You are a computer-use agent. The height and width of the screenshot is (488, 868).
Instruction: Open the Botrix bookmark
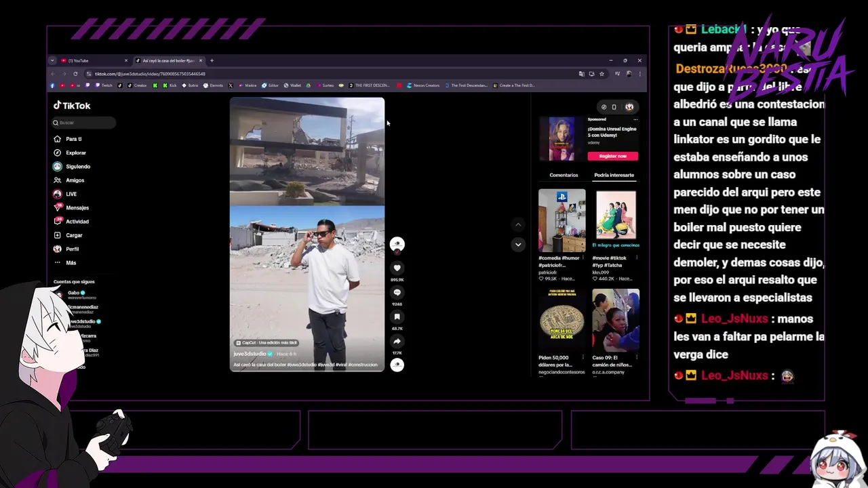click(x=190, y=85)
